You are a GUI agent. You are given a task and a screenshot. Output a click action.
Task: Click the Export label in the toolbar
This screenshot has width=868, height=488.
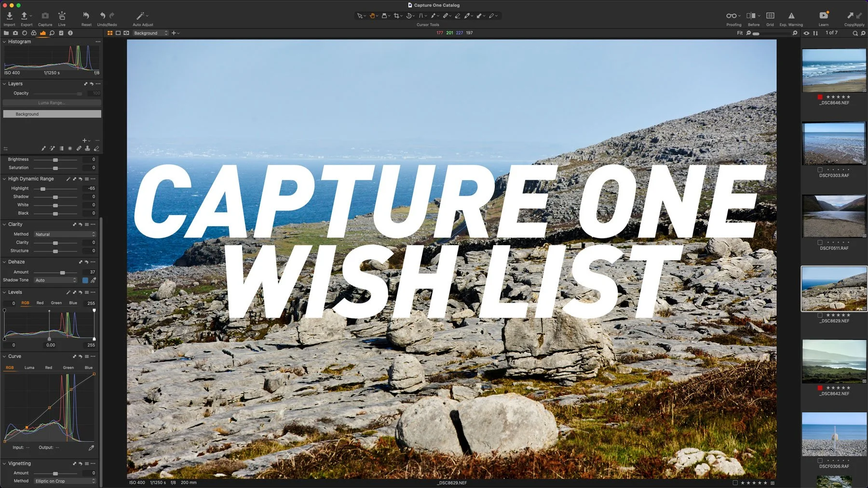pyautogui.click(x=27, y=25)
